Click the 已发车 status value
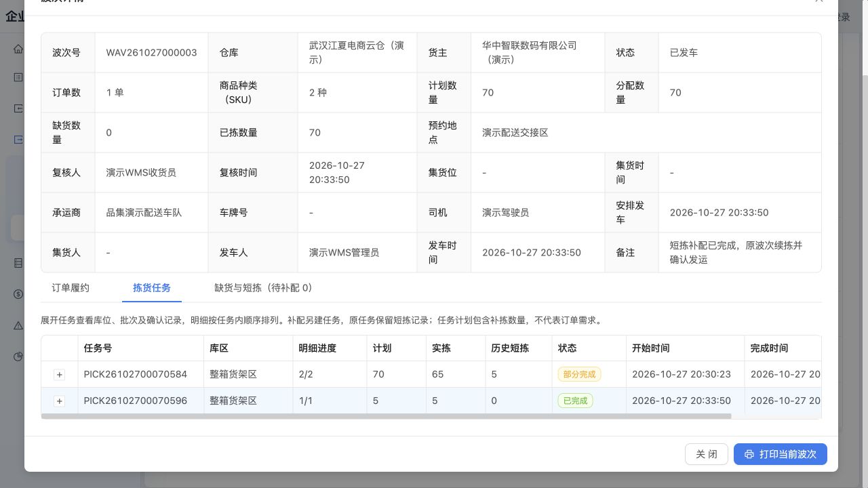Image resolution: width=868 pixels, height=488 pixels. pos(684,53)
